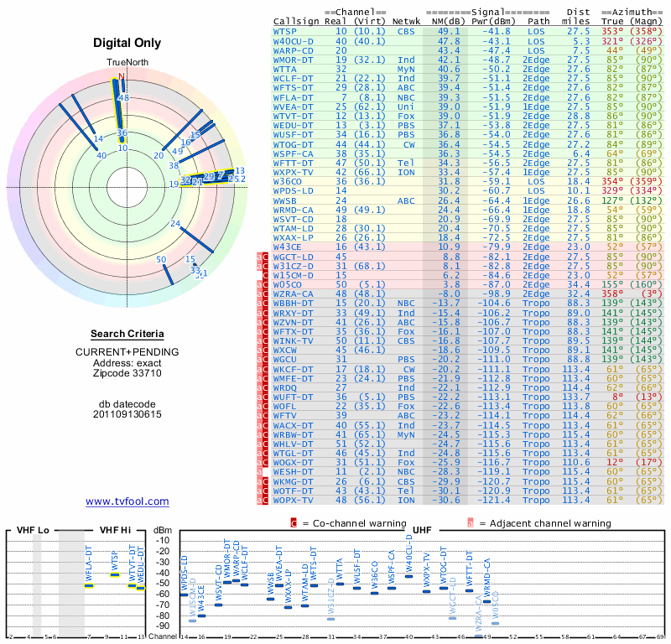Viewport: 671px width, 644px height.
Task: Click the -41.8 power value in WTSP row
Action: (x=497, y=31)
